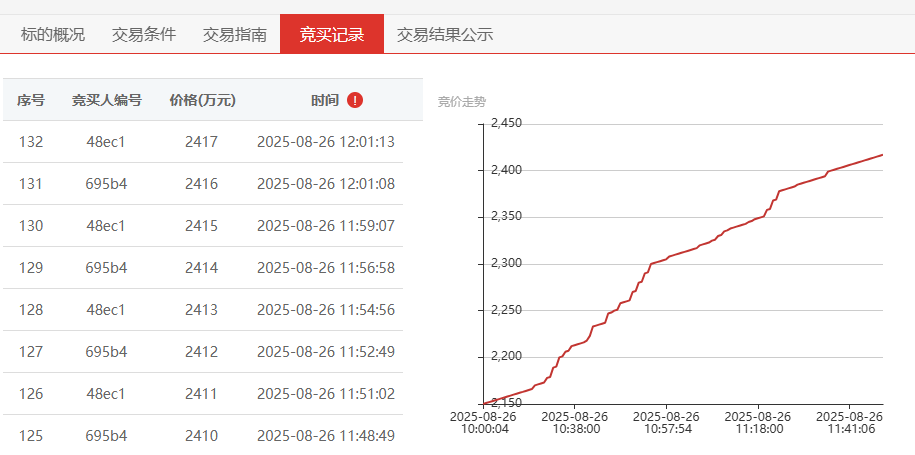Screen dimensions: 915x455
Task: Click bidder 48ec1 in row 132
Action: pos(106,142)
